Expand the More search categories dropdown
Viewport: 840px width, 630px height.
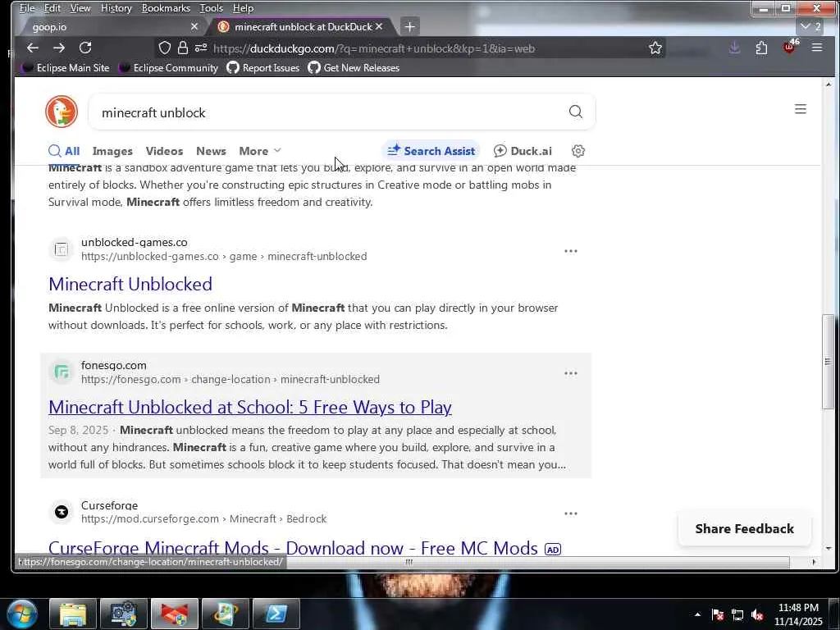click(x=260, y=151)
